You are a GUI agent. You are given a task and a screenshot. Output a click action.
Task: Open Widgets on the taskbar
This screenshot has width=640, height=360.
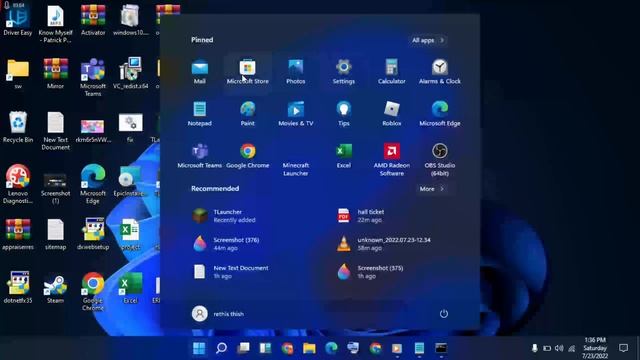click(x=265, y=348)
